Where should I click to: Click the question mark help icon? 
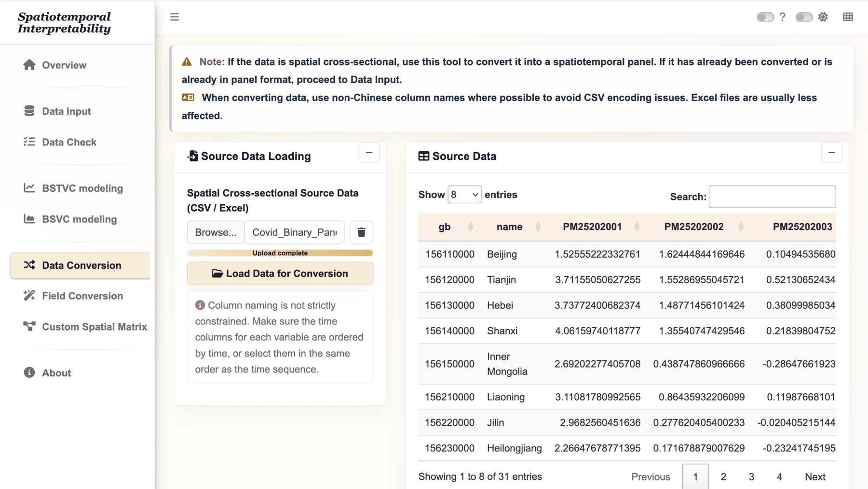783,17
